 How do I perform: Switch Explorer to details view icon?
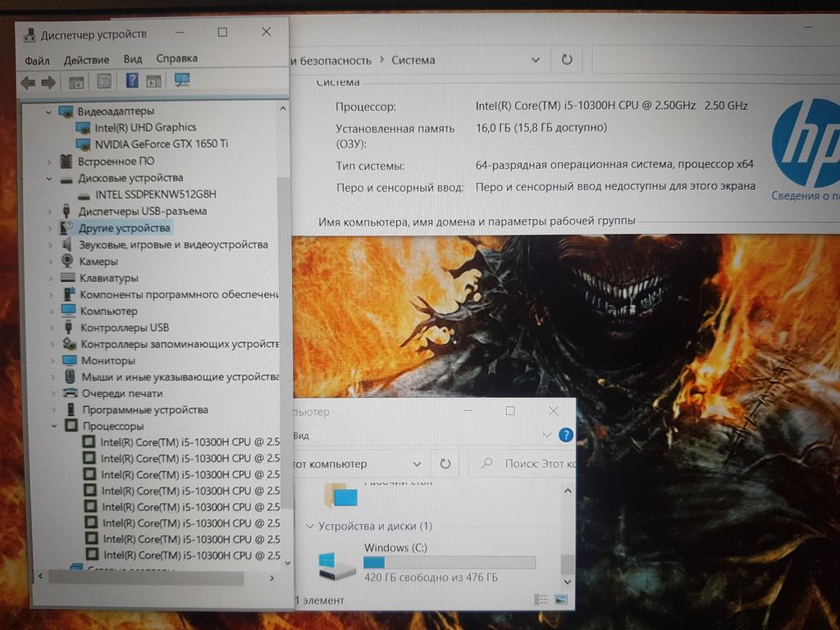[541, 600]
